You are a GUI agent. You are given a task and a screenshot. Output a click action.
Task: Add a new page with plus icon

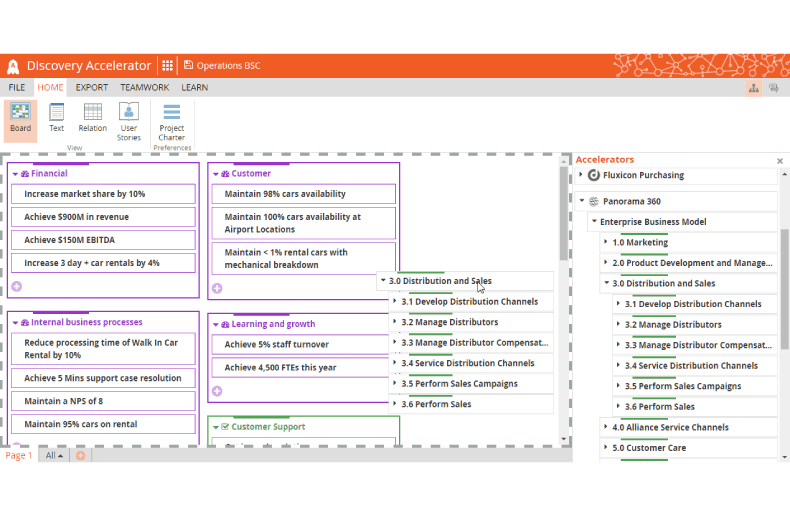tap(81, 456)
